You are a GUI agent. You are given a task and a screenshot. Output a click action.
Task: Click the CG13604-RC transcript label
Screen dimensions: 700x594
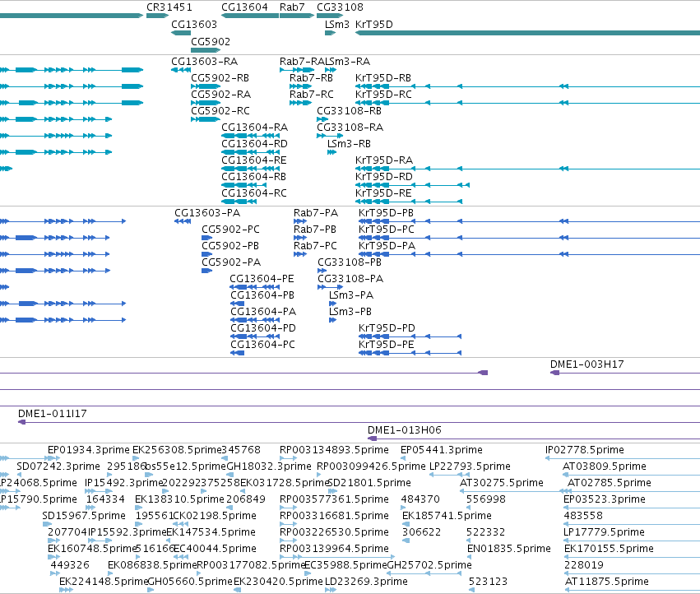(254, 193)
